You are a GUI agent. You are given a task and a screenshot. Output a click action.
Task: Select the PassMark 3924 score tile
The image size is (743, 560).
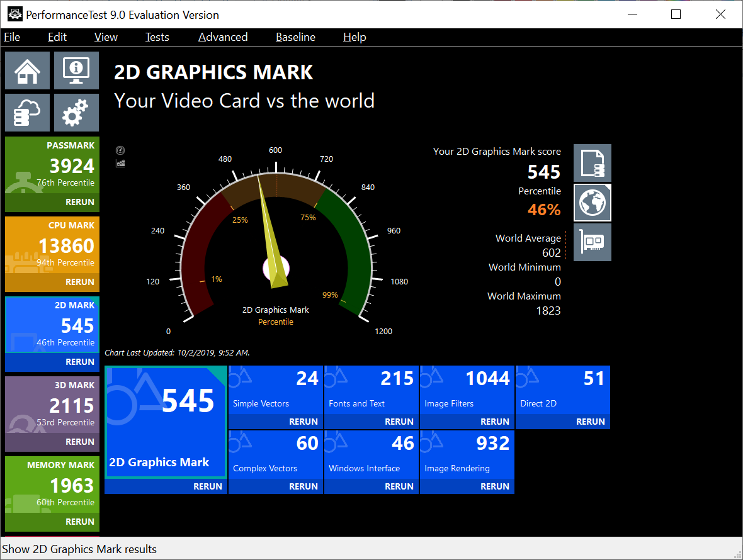[x=52, y=165]
